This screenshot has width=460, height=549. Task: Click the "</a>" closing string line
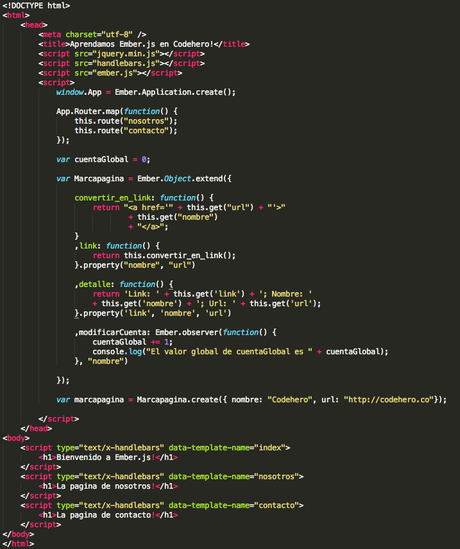point(148,227)
